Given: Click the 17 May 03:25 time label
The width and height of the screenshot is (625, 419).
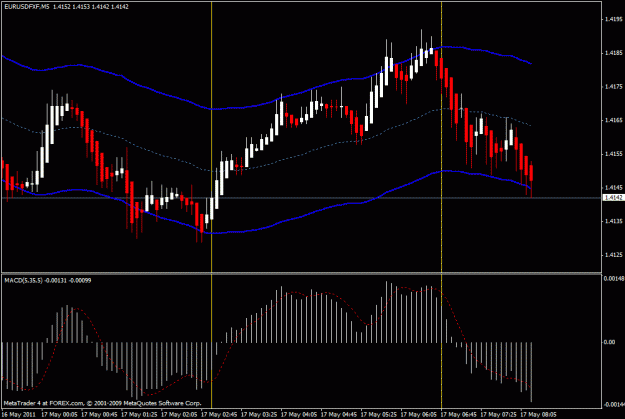Looking at the screenshot, I should click(259, 415).
